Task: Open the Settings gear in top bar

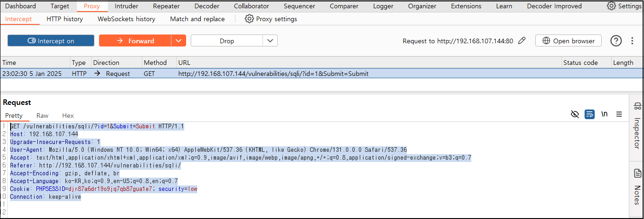Action: (624, 6)
